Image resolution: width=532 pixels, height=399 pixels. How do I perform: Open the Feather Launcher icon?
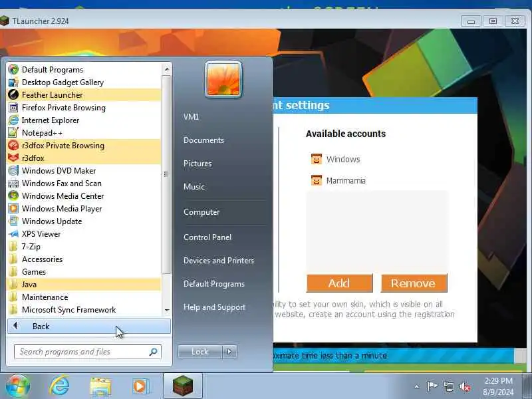[x=13, y=94]
